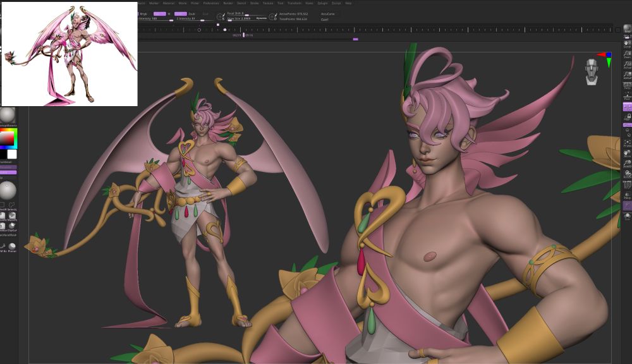This screenshot has height=364, width=632.
Task: Click the head camera view orientation icon
Action: tap(592, 72)
